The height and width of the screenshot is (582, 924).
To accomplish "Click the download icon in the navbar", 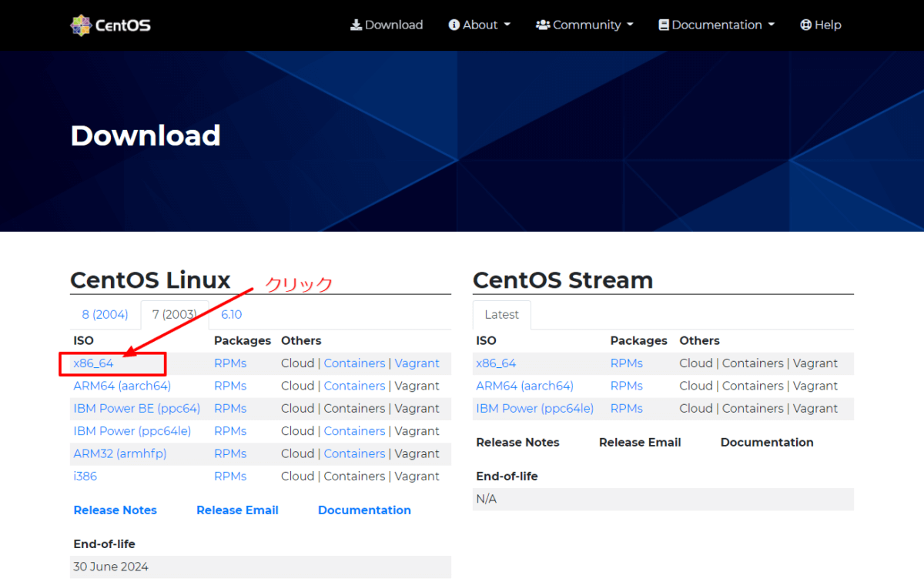I will coord(357,24).
